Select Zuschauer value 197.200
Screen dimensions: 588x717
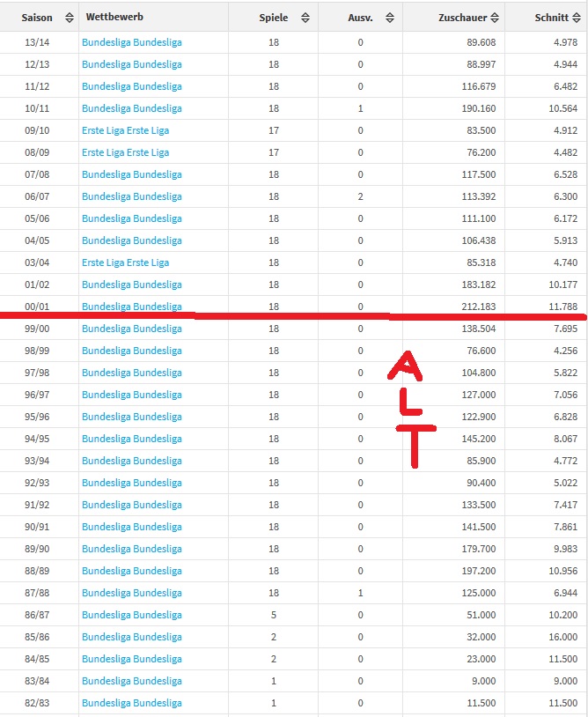(x=478, y=571)
